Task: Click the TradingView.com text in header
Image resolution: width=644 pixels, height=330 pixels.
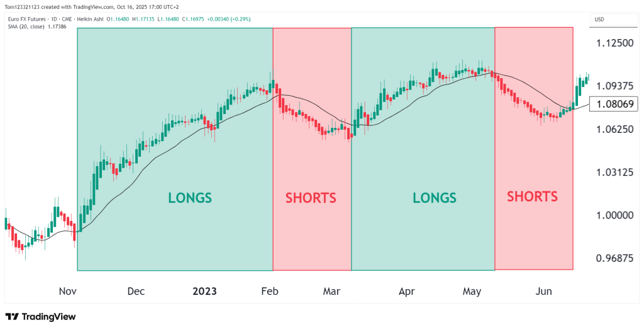Action: (103, 6)
